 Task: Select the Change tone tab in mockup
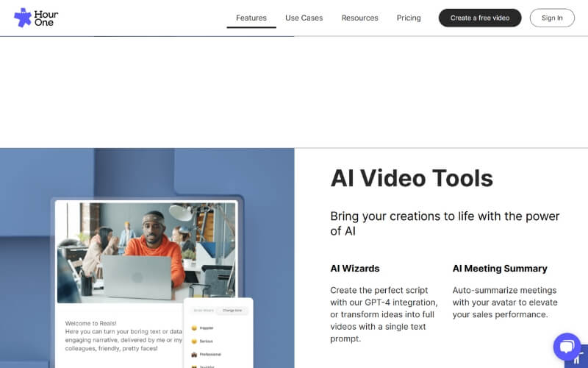pos(232,311)
